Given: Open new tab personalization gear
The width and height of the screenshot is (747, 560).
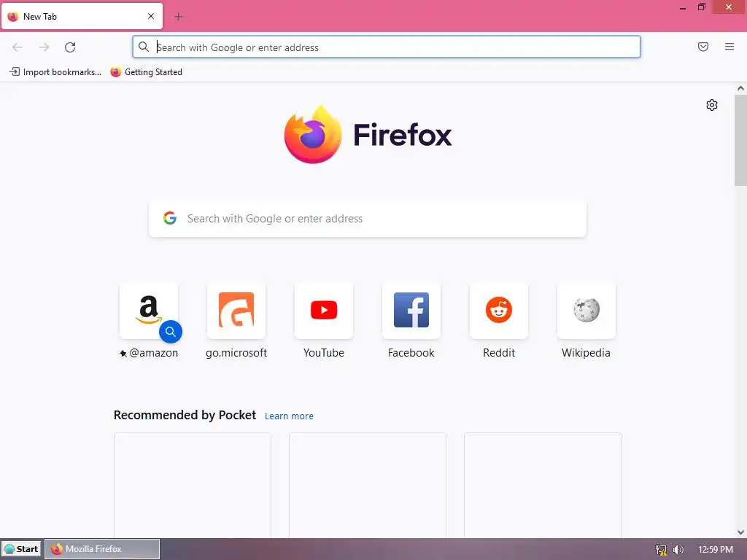Looking at the screenshot, I should click(x=712, y=105).
